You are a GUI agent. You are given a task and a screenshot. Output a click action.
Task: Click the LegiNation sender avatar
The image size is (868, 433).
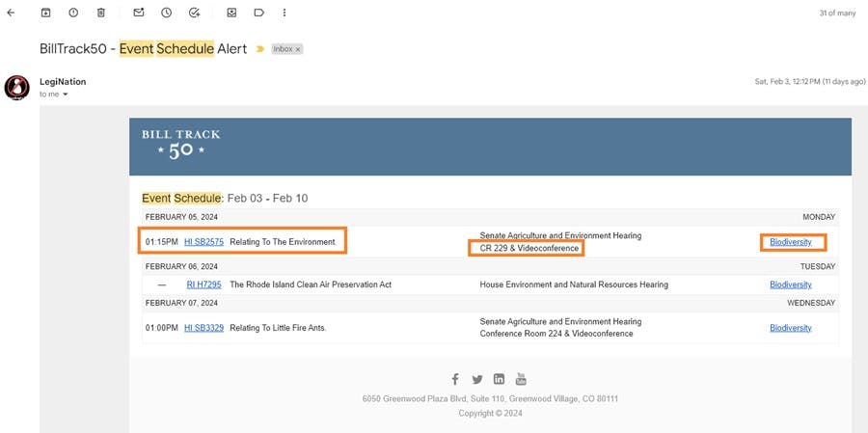pyautogui.click(x=17, y=87)
